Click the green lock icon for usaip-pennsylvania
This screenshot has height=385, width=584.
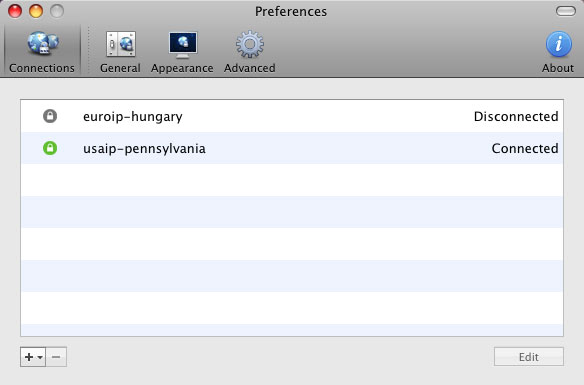pyautogui.click(x=50, y=148)
